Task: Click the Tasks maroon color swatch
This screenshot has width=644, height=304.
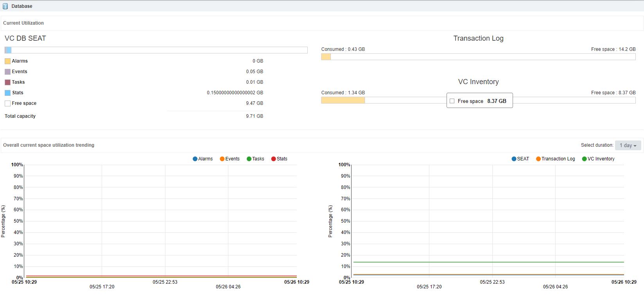Action: (7, 82)
